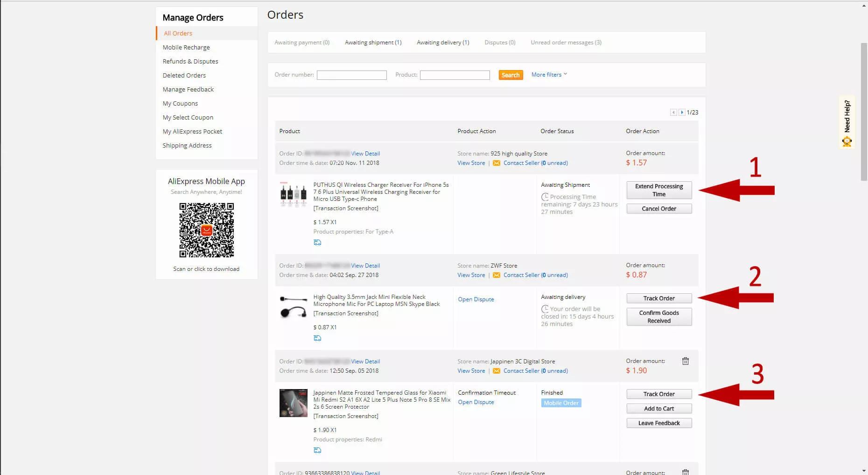Open PUTHUS wireless charger product thumbnail
This screenshot has width=868, height=475.
(293, 194)
